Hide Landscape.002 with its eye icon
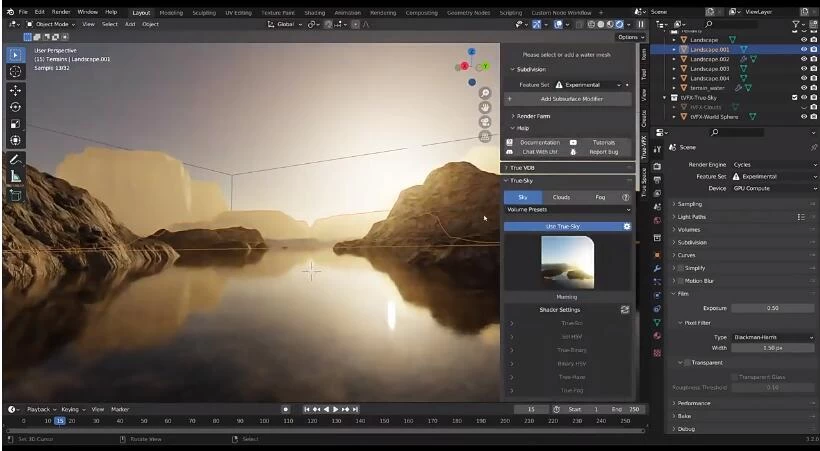This screenshot has width=820, height=451. [803, 59]
